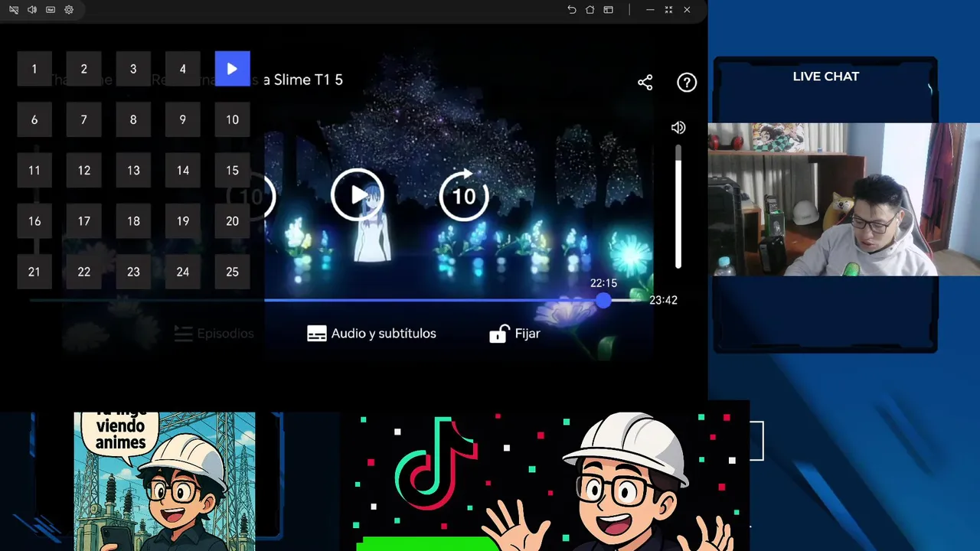Select the episode 19 tile

click(183, 221)
